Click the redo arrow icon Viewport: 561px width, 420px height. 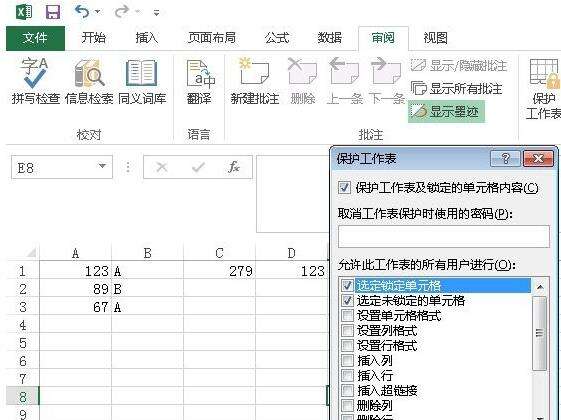(x=122, y=12)
